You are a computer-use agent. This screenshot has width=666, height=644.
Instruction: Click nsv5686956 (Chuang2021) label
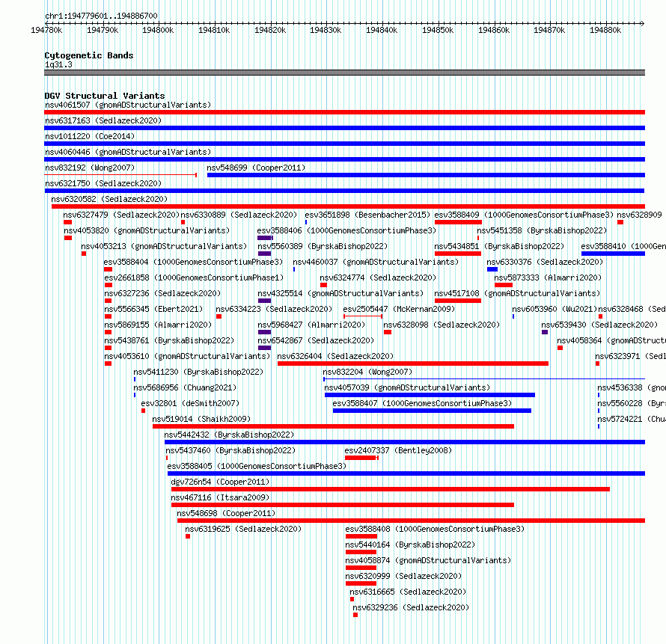point(185,387)
